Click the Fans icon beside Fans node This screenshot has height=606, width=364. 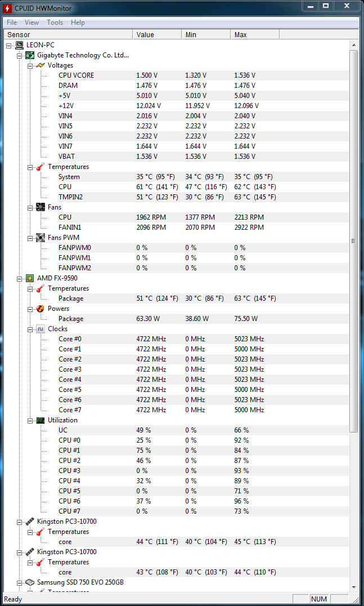click(x=41, y=207)
